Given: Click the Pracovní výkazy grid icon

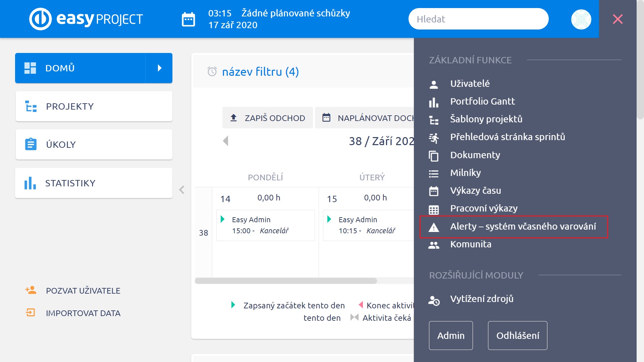Looking at the screenshot, I should coord(434,210).
